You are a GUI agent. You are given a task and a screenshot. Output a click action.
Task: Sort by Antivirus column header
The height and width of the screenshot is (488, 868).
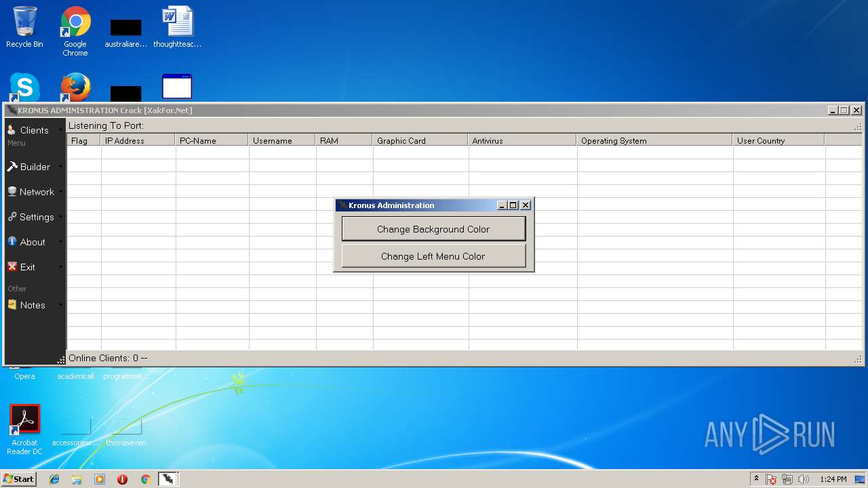[523, 140]
